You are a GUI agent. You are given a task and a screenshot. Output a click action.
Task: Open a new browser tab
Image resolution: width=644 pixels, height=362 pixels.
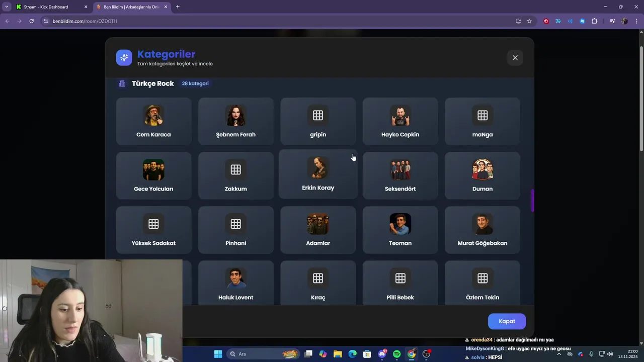[x=178, y=7]
